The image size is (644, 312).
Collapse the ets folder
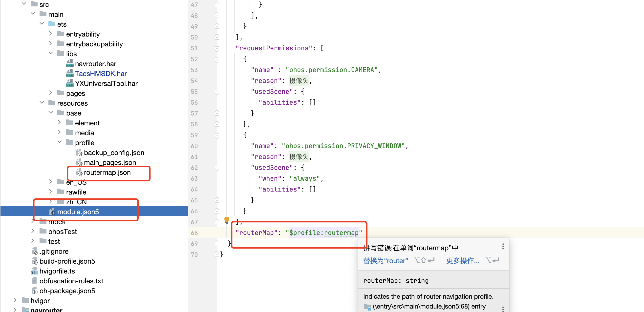pyautogui.click(x=42, y=24)
